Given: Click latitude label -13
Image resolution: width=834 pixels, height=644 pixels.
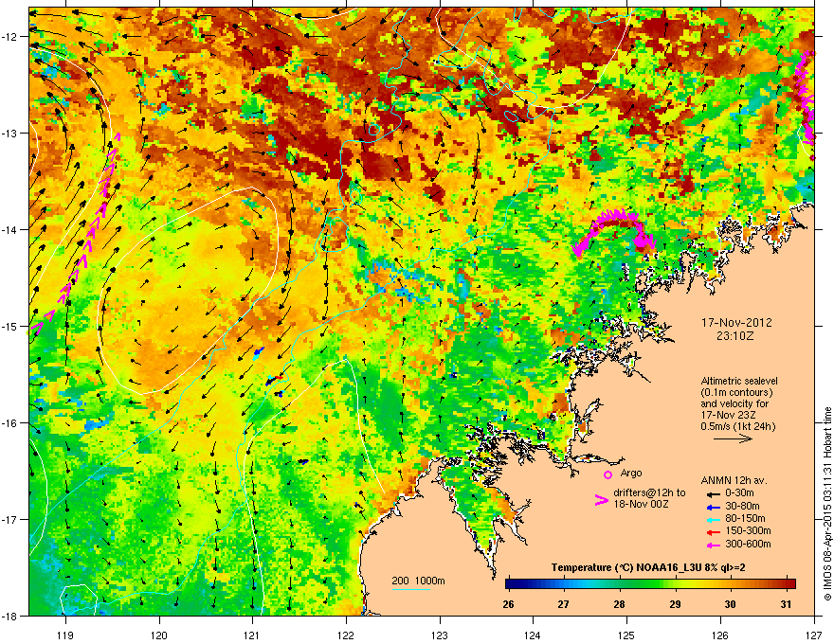Looking at the screenshot, I should [x=9, y=133].
